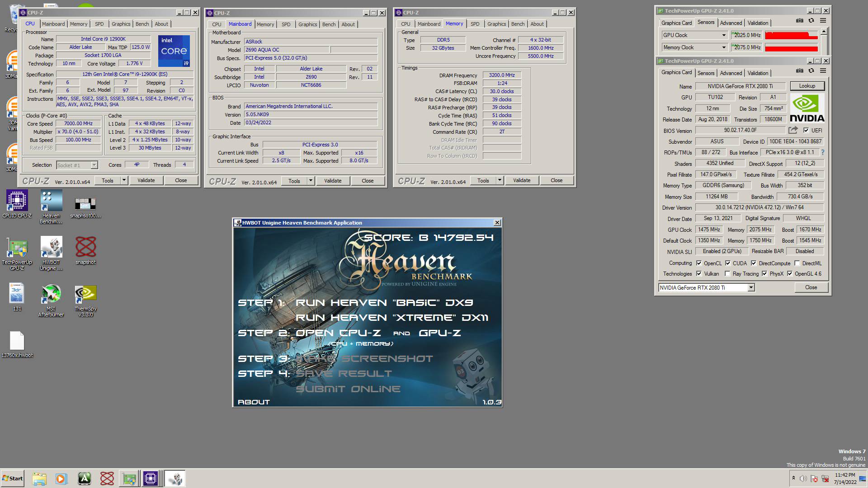Click RUN HEAVEN "XTREME" DX11
868x488 pixels.
(392, 318)
